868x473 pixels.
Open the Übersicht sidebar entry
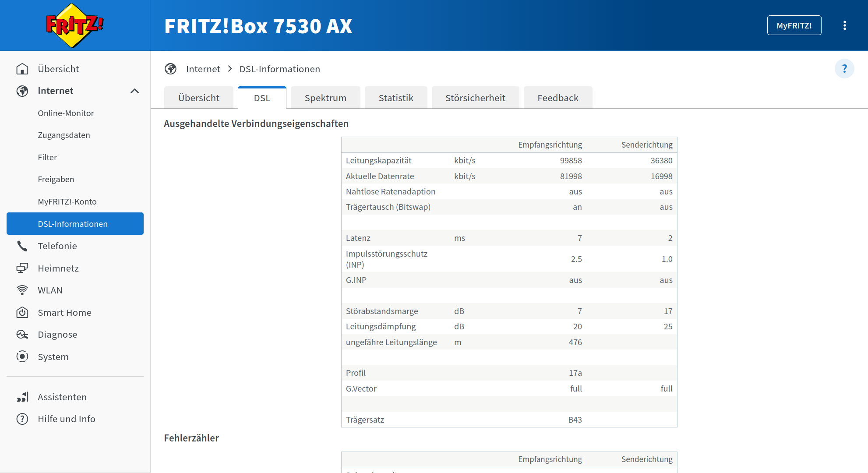(58, 69)
